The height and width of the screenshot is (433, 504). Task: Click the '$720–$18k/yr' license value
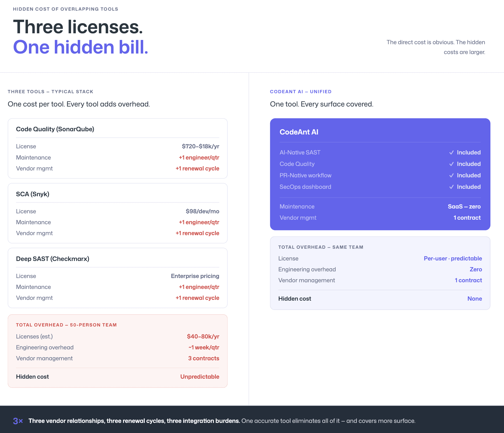[x=200, y=146]
